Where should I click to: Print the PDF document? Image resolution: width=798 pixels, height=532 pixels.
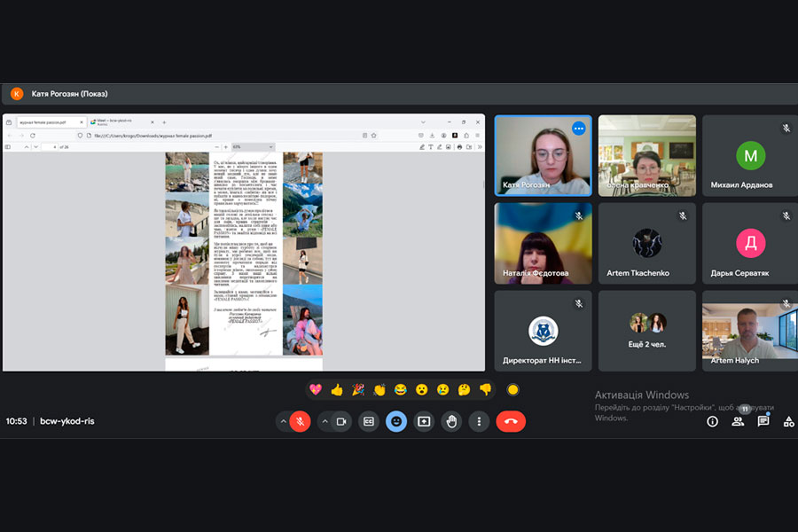tap(459, 146)
